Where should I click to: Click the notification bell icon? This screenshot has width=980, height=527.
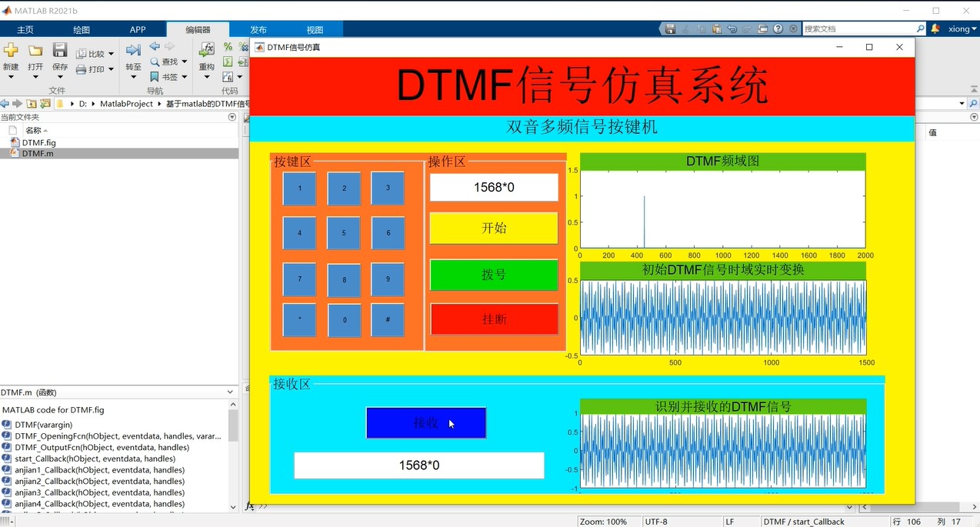coord(935,28)
